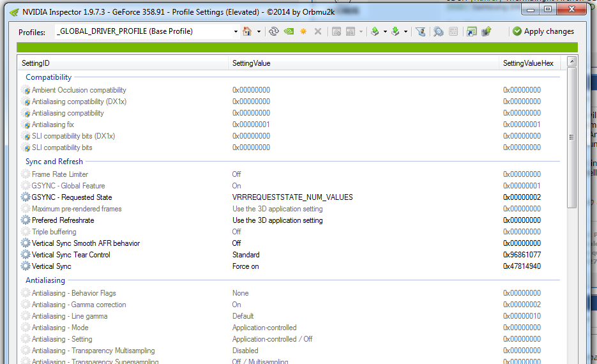Click the gear icon beside Triple buffering

26,232
